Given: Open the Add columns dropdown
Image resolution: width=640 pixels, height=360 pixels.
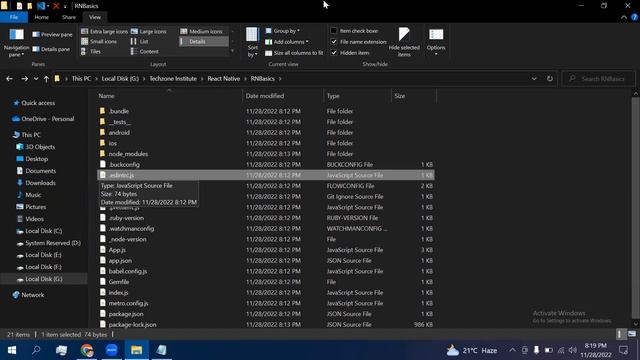Looking at the screenshot, I should pyautogui.click(x=287, y=42).
